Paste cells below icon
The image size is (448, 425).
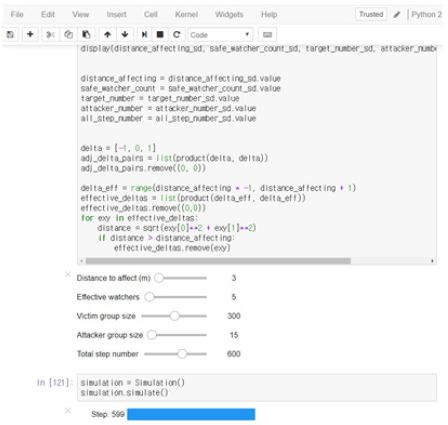coord(86,34)
